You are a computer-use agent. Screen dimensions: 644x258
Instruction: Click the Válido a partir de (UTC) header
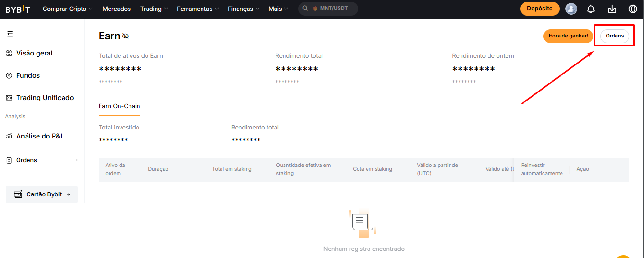(x=438, y=169)
